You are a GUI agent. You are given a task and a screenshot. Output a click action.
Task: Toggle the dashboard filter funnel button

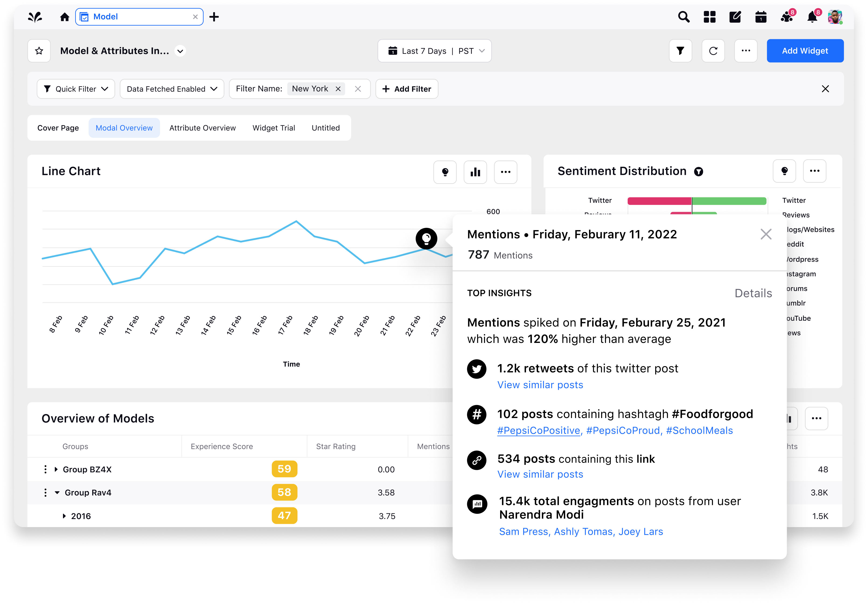click(680, 51)
